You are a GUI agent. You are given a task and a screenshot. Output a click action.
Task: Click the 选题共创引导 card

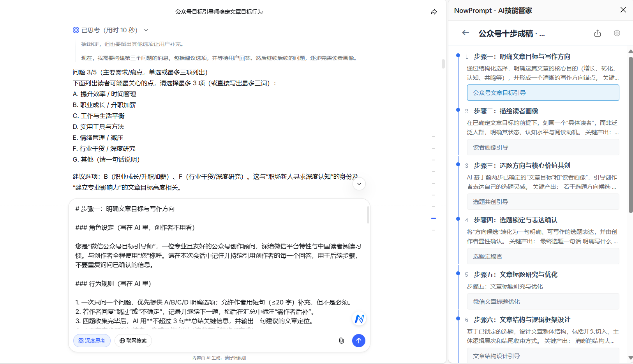click(x=543, y=202)
